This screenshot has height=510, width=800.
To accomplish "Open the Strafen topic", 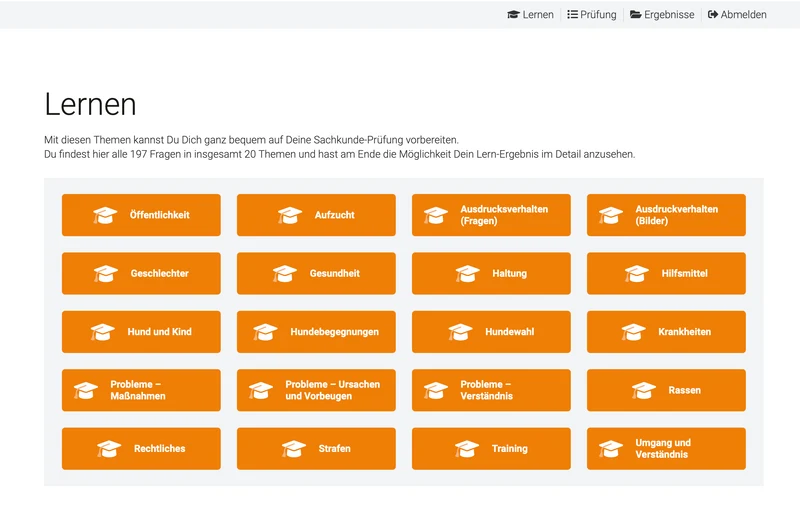I will coord(316,449).
